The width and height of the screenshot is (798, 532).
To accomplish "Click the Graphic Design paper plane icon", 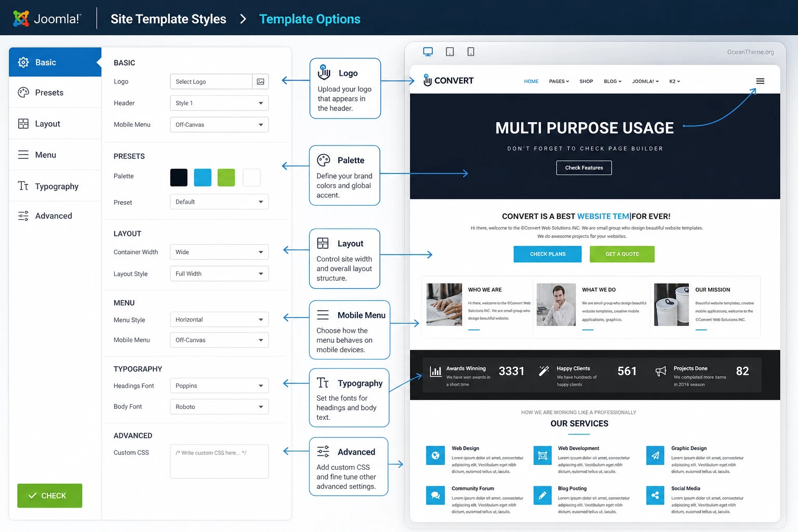I will coord(655,456).
